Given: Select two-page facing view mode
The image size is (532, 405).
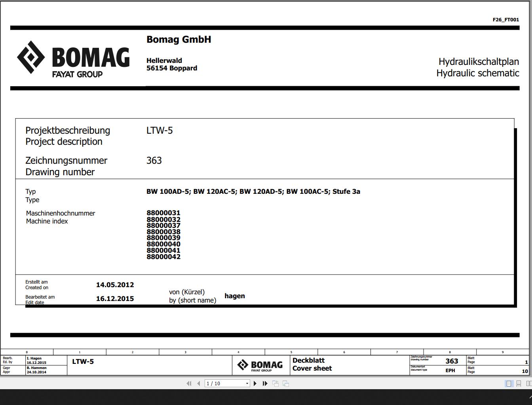Looking at the screenshot, I should click(x=528, y=383).
